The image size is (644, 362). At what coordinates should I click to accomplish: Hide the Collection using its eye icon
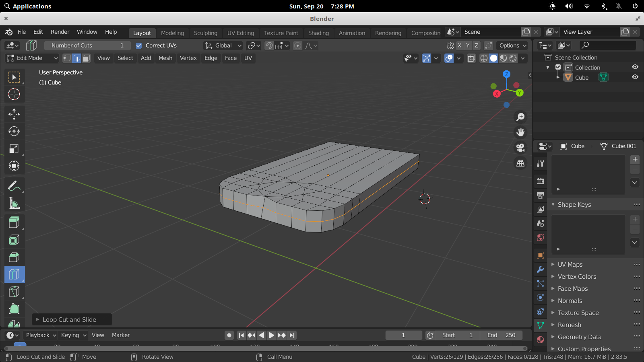pos(635,67)
